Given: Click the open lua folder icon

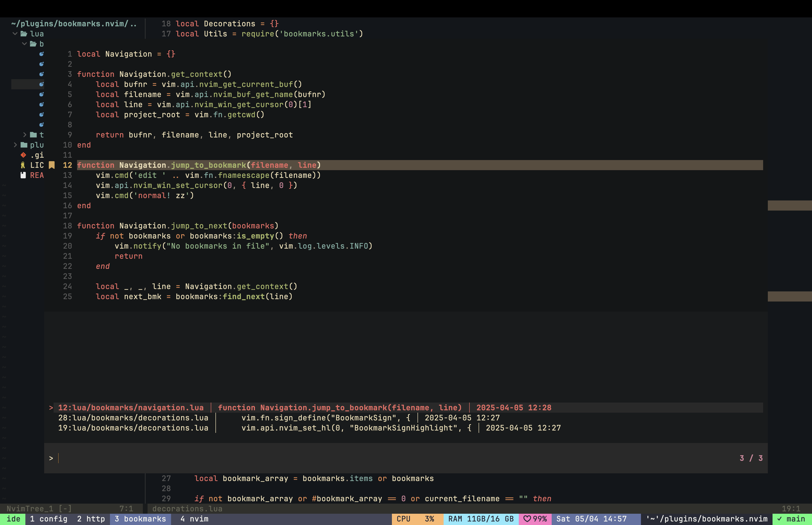Looking at the screenshot, I should [x=24, y=34].
